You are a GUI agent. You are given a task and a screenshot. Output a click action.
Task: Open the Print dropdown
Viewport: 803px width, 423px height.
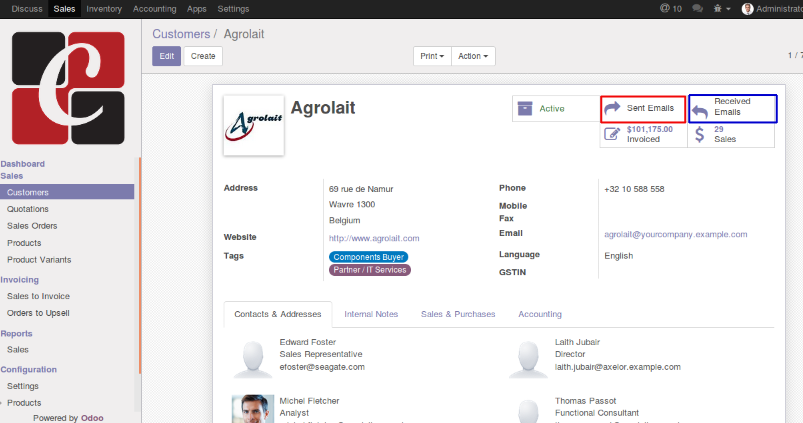pos(432,56)
